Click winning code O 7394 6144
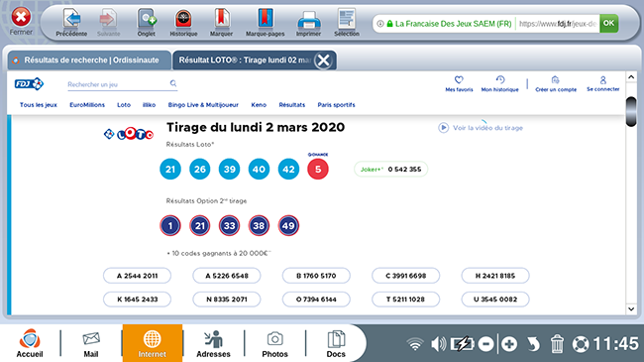 click(x=316, y=300)
